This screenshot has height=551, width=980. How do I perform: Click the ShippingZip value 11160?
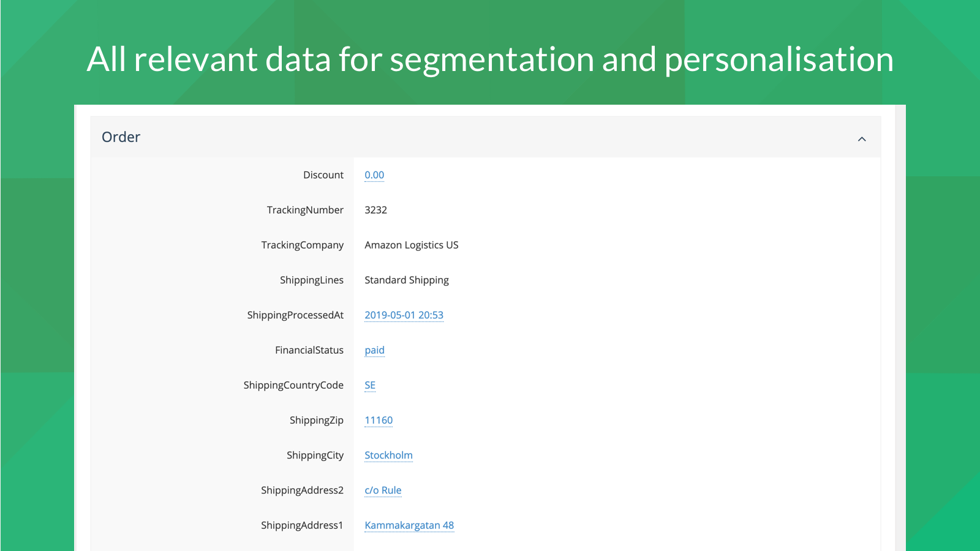point(379,420)
